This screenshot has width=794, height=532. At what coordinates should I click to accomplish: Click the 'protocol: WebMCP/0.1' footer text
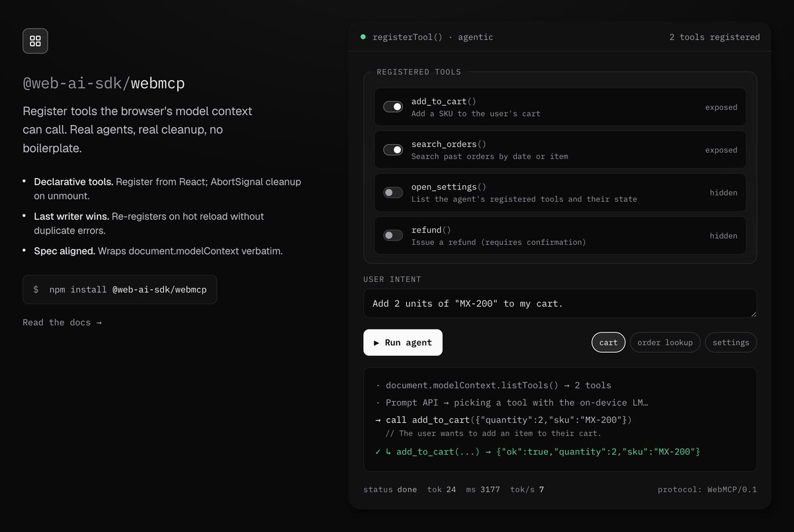[x=707, y=490]
